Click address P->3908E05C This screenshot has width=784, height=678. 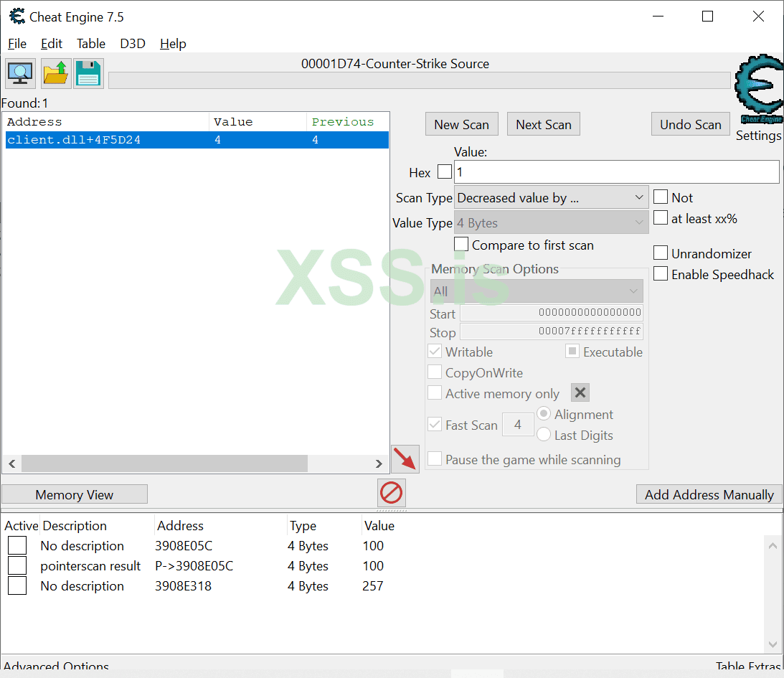(194, 565)
